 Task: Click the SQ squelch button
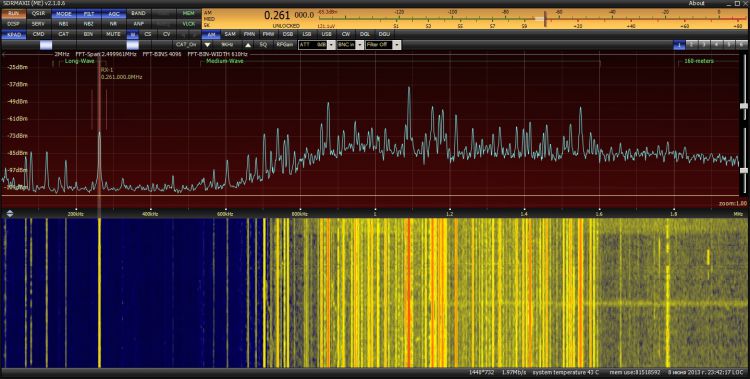coord(263,45)
